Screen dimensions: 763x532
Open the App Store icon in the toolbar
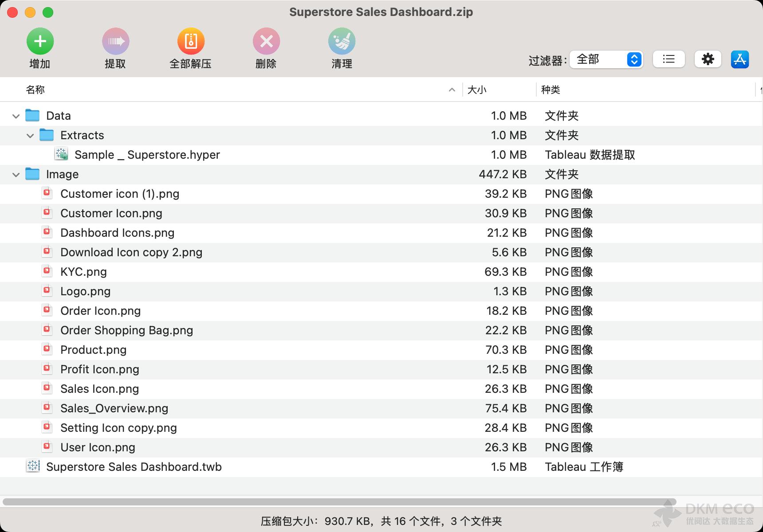click(x=739, y=59)
